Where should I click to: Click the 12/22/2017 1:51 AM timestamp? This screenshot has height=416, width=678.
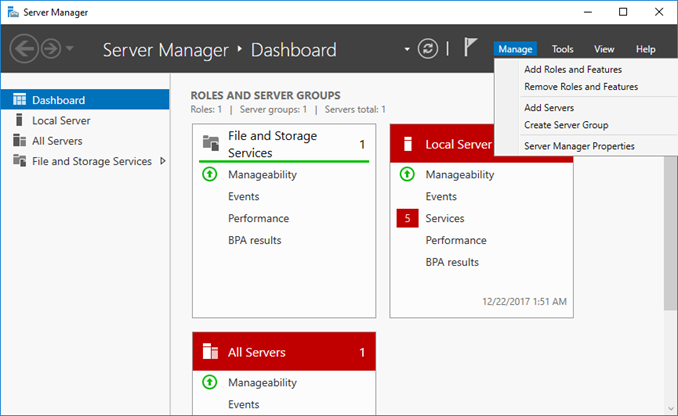(524, 301)
